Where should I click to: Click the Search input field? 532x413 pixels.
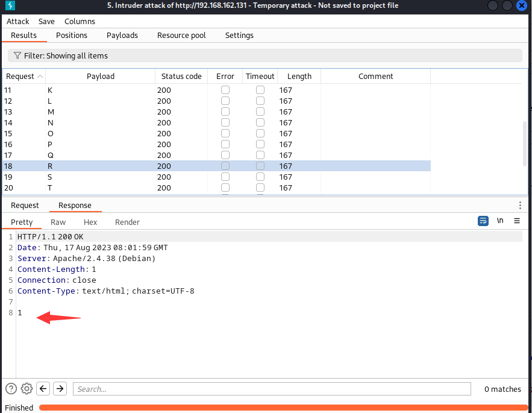point(272,389)
